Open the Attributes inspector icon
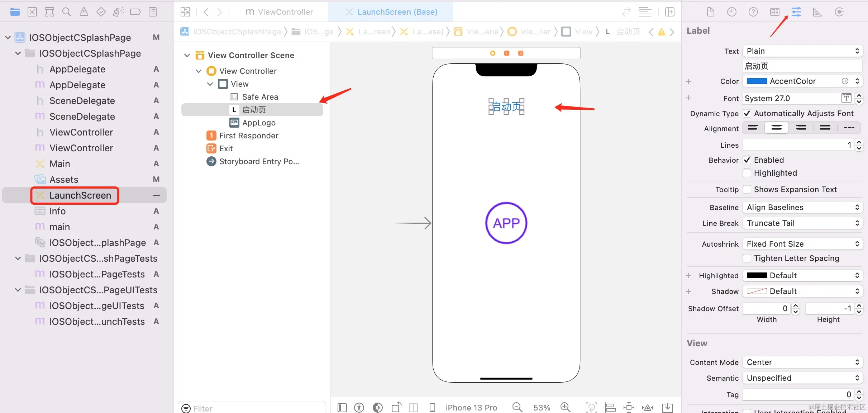The width and height of the screenshot is (868, 413). click(796, 12)
